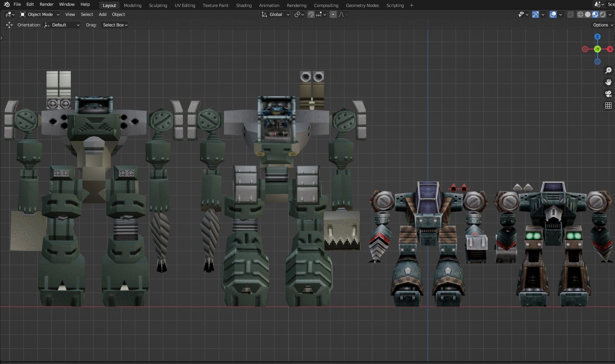Switch to rendered viewport shading

[603, 14]
